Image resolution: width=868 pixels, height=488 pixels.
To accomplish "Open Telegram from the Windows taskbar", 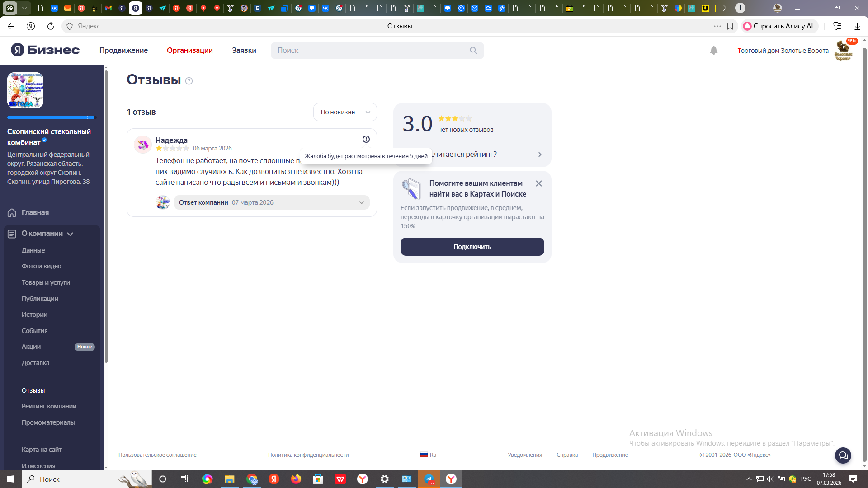I will point(429,479).
